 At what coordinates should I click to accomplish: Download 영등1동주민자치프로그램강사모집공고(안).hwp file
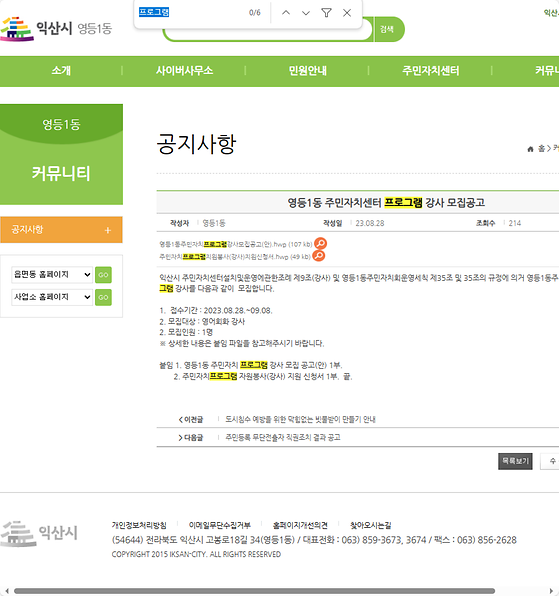236,244
